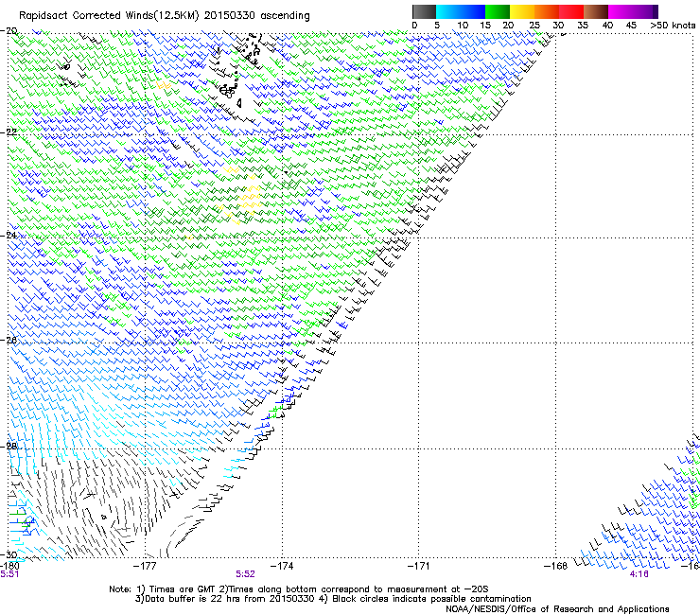Image resolution: width=700 pixels, height=615 pixels.
Task: Click the legend tick label 35
Action: [x=583, y=26]
